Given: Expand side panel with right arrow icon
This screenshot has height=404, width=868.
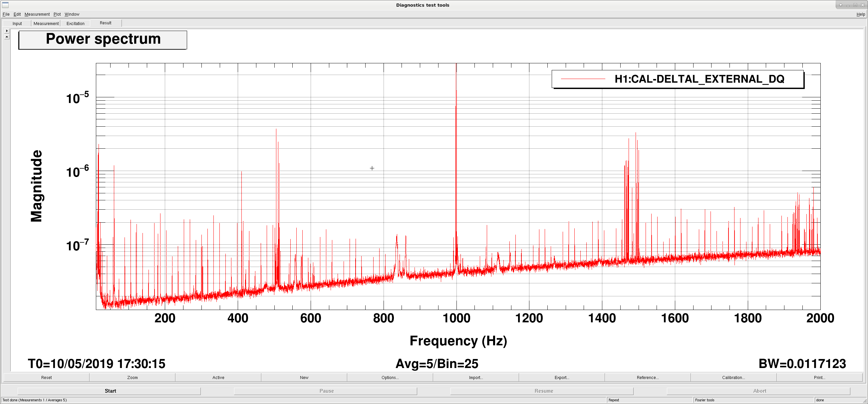Looking at the screenshot, I should pyautogui.click(x=7, y=31).
